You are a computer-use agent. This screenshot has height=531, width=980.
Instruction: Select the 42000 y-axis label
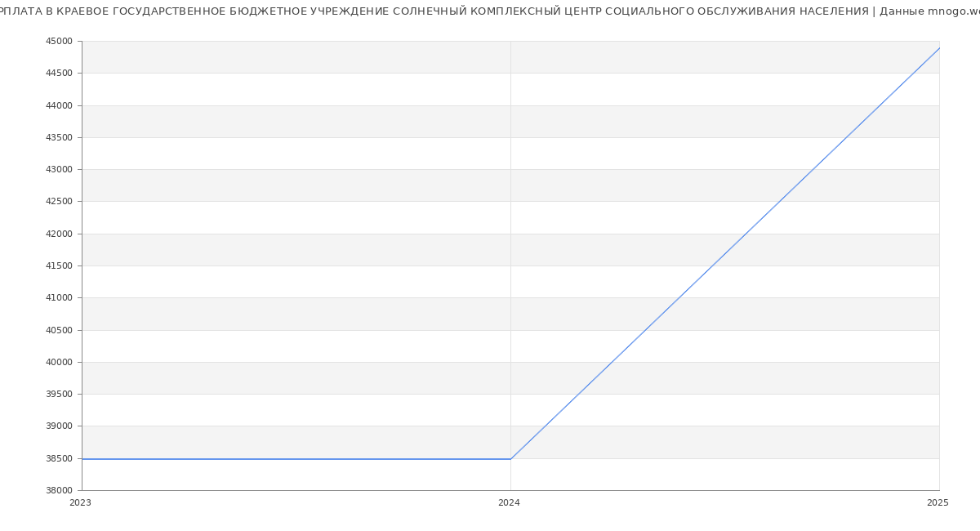(x=60, y=234)
